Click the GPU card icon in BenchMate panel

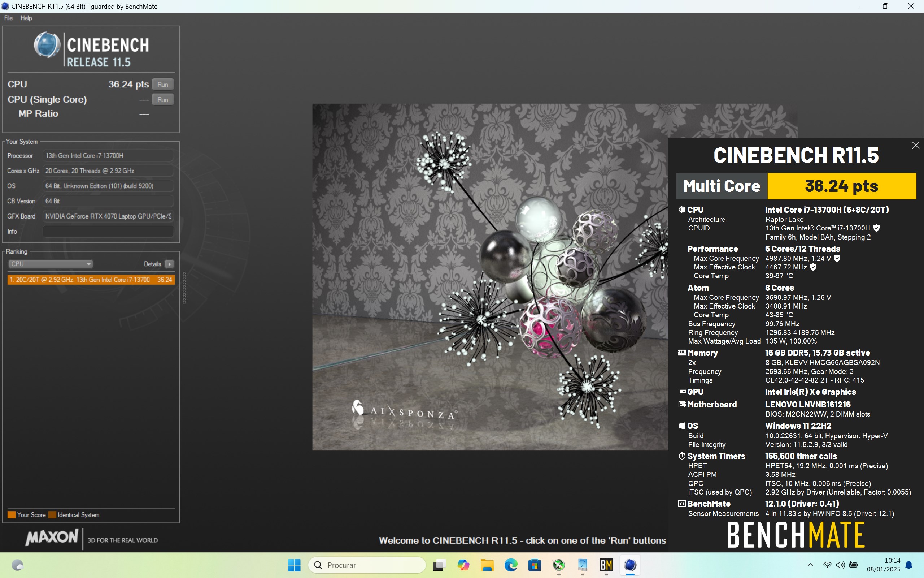(x=682, y=392)
